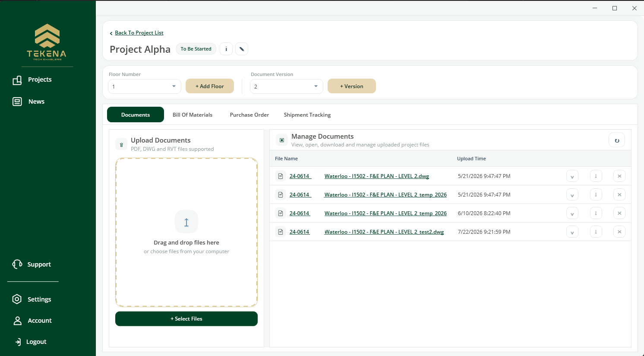The height and width of the screenshot is (356, 644).
Task: Open the Account page
Action: [x=32, y=321]
